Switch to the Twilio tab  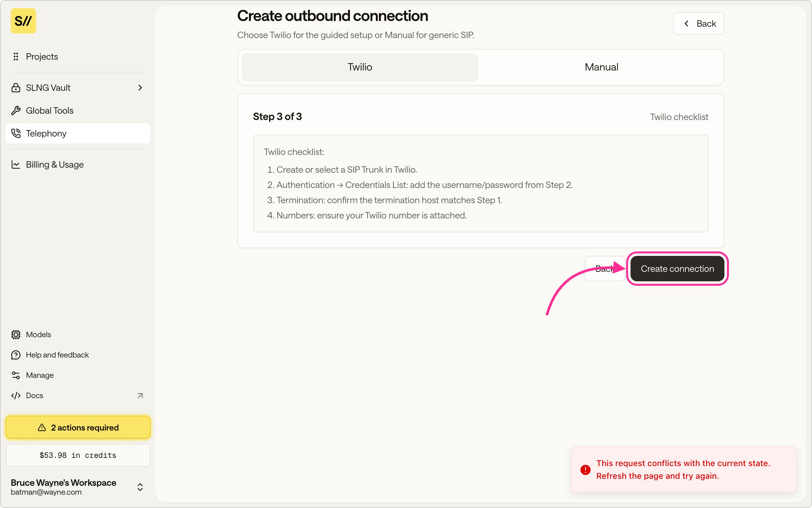click(360, 67)
